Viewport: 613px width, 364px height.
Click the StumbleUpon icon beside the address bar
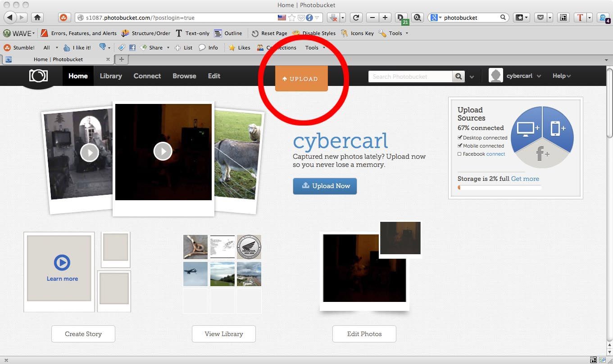coord(64,18)
